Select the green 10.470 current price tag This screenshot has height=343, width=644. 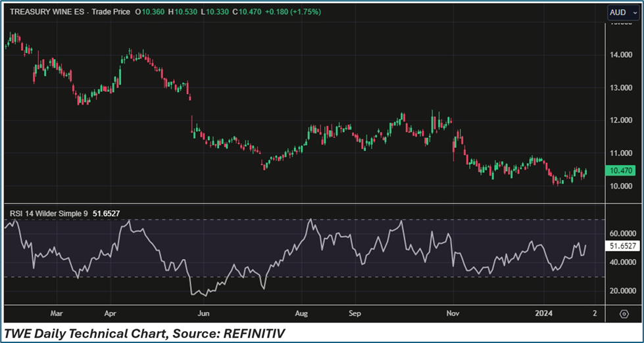click(x=620, y=170)
